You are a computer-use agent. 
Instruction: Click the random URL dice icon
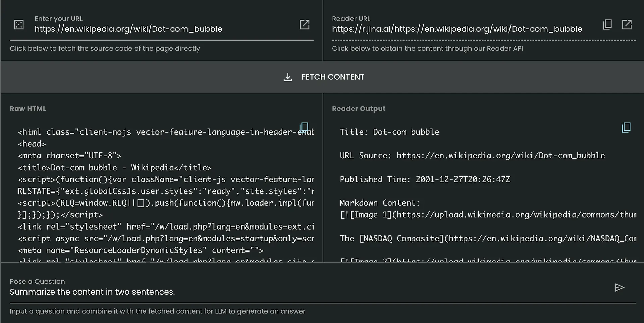[19, 25]
